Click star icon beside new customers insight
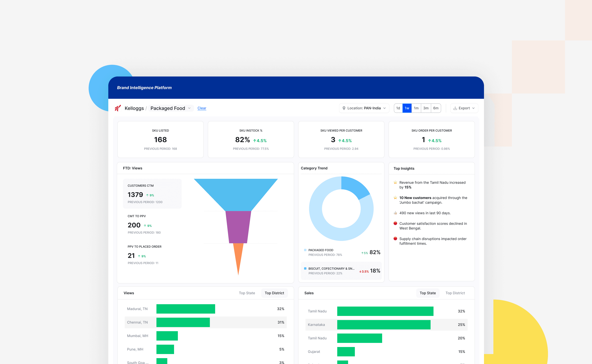This screenshot has height=364, width=592. point(395,197)
